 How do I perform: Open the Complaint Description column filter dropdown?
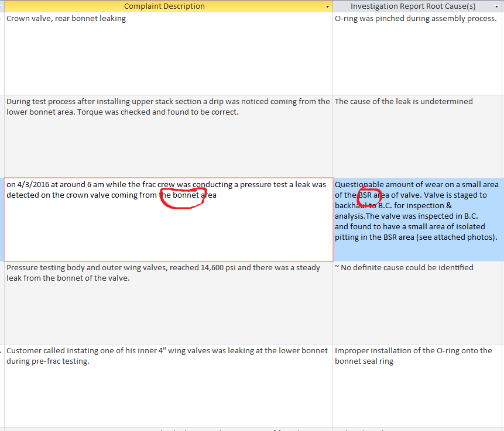pyautogui.click(x=327, y=6)
